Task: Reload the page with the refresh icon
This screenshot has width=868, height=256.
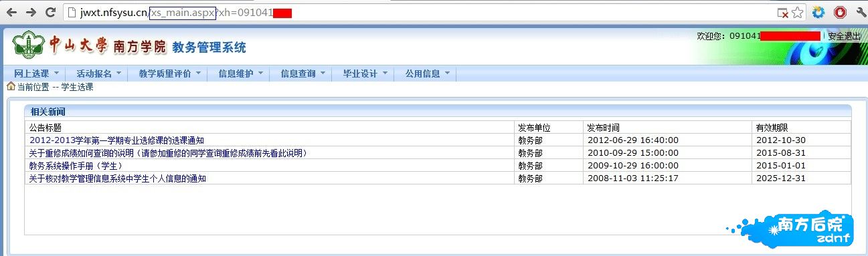Action: coord(50,13)
